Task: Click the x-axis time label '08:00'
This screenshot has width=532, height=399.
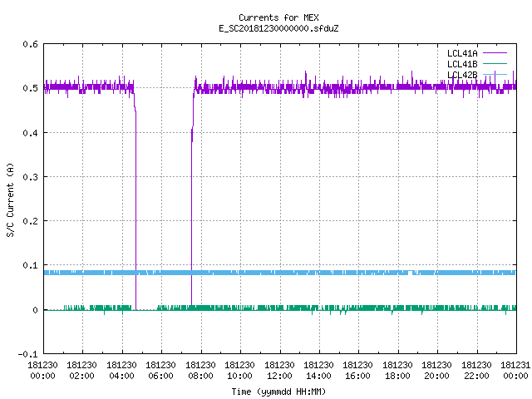Action: pyautogui.click(x=200, y=376)
